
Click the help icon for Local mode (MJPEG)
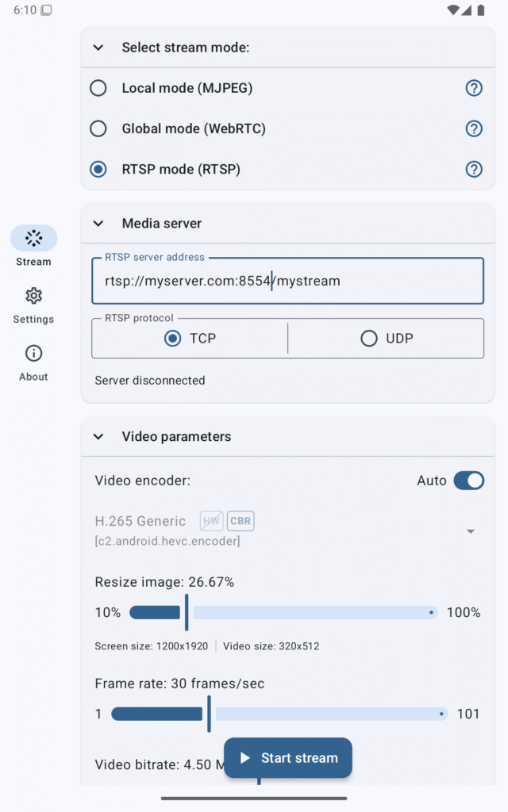click(474, 88)
